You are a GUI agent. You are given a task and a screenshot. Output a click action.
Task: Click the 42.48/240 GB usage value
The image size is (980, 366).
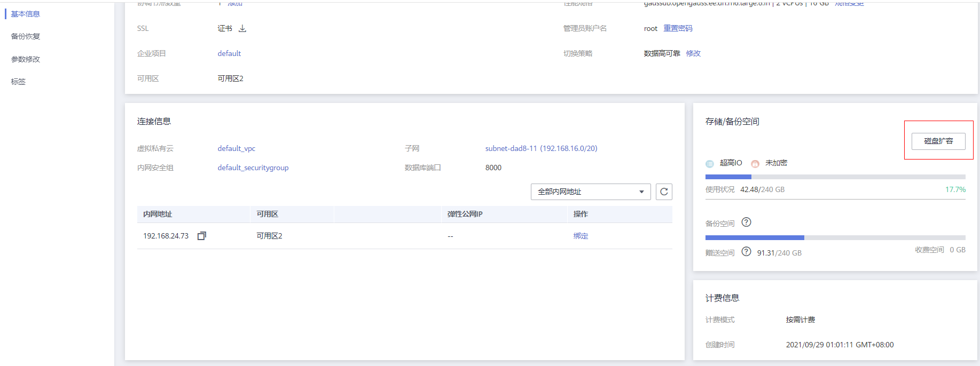[x=762, y=189]
